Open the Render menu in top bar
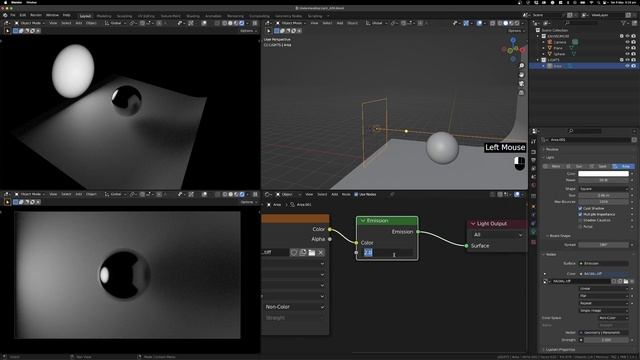640x360 pixels. tap(36, 15)
